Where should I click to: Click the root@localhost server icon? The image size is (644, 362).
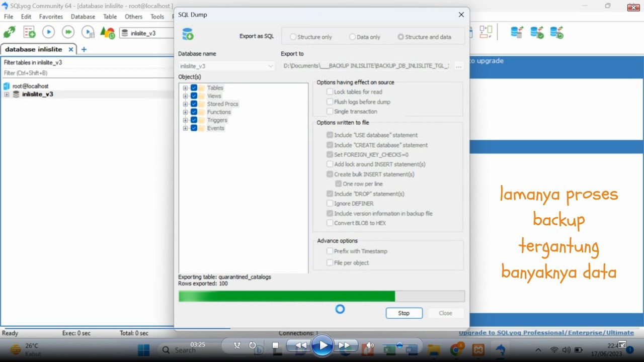point(7,86)
